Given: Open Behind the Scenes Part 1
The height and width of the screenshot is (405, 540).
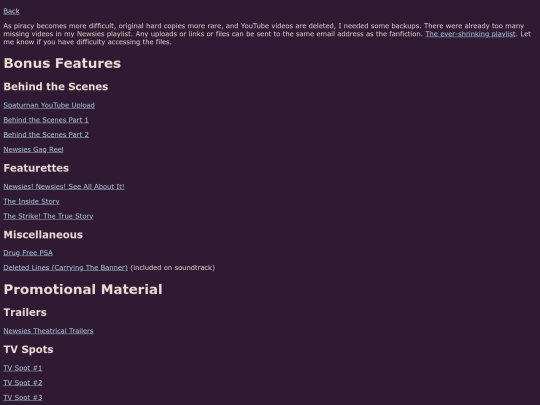Looking at the screenshot, I should click(x=46, y=120).
